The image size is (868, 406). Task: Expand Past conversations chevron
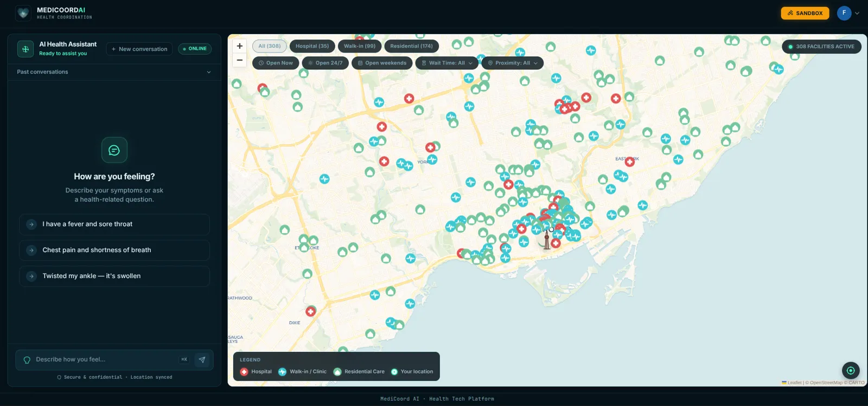pos(209,72)
